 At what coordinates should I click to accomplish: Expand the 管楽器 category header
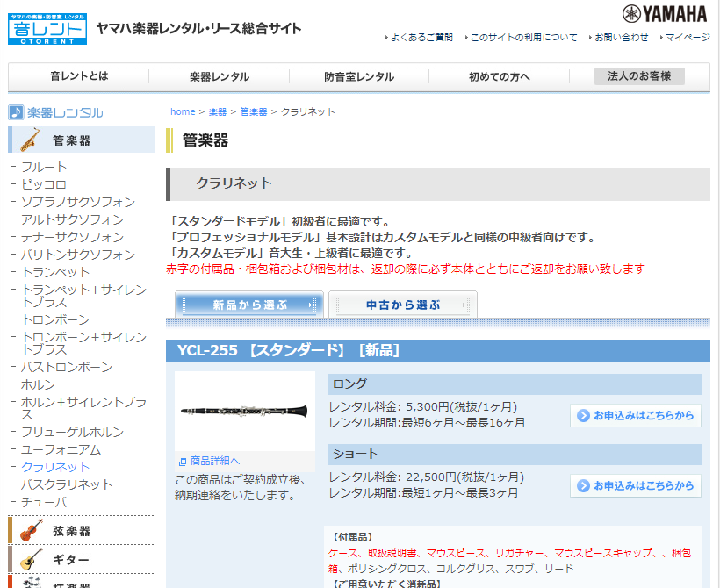[x=82, y=140]
